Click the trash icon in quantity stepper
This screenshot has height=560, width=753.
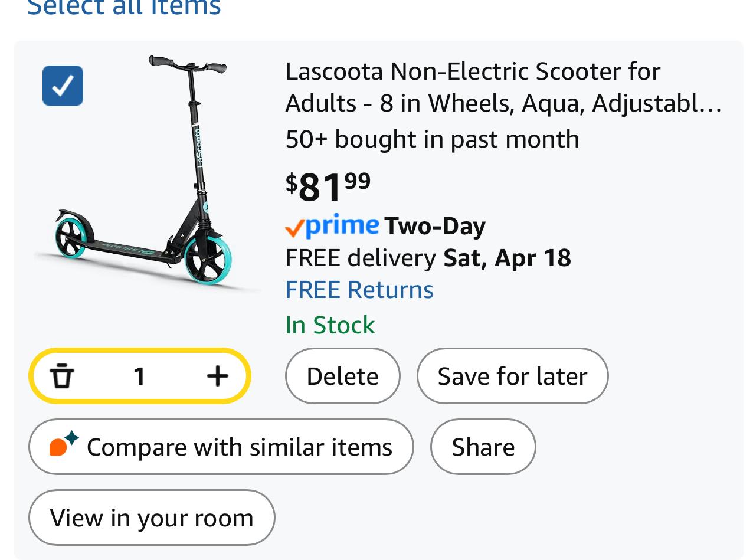62,376
